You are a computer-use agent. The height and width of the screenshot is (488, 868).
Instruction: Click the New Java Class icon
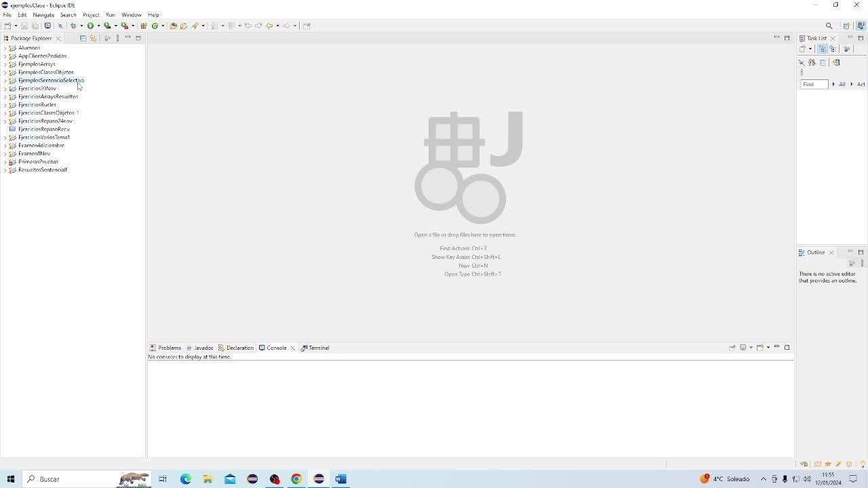click(155, 26)
